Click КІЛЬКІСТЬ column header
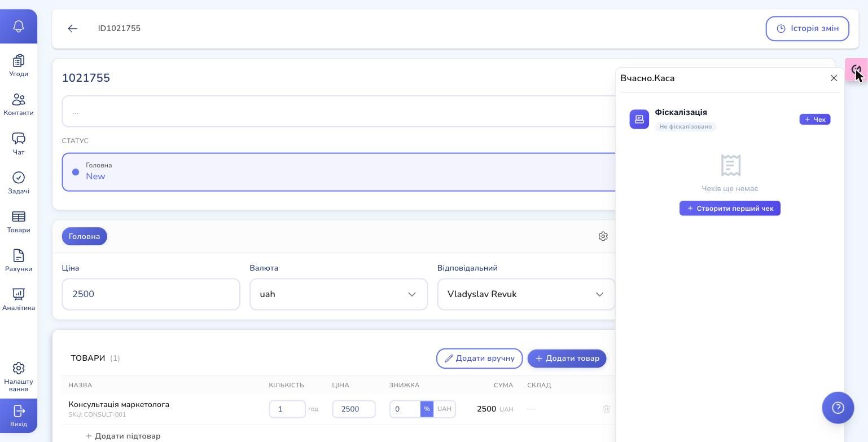The height and width of the screenshot is (442, 868). pos(286,385)
